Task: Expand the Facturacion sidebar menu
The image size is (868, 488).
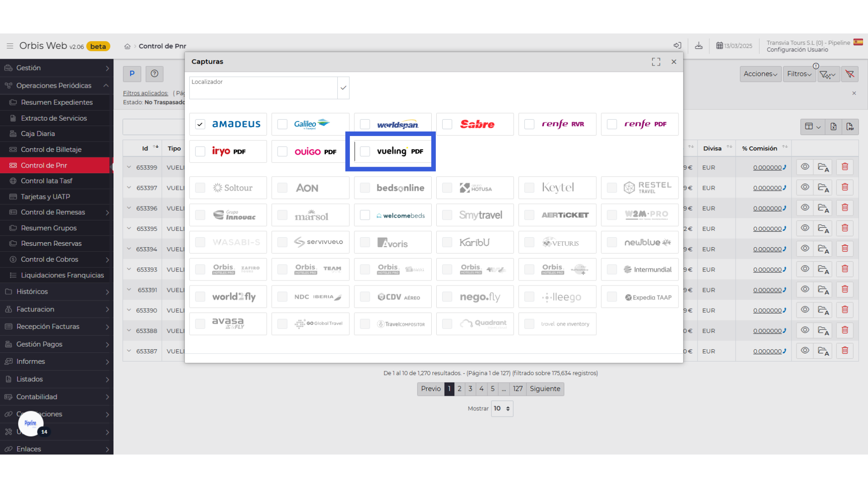Action: (x=57, y=309)
